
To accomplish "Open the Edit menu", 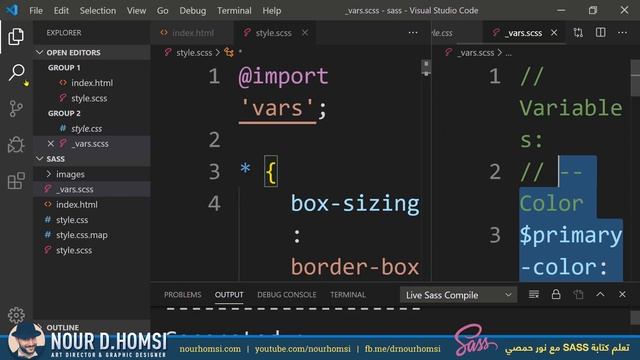I will [61, 11].
